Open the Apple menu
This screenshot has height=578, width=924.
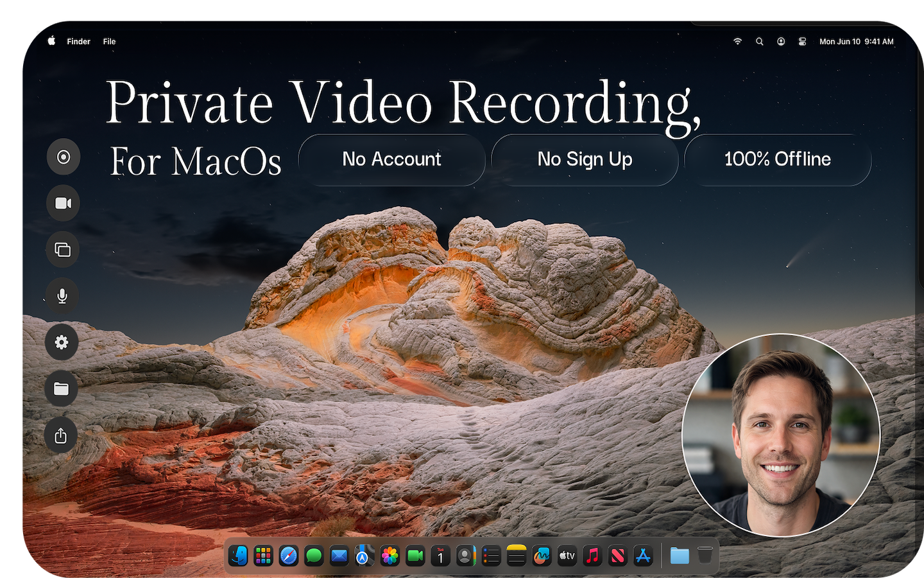pyautogui.click(x=51, y=42)
